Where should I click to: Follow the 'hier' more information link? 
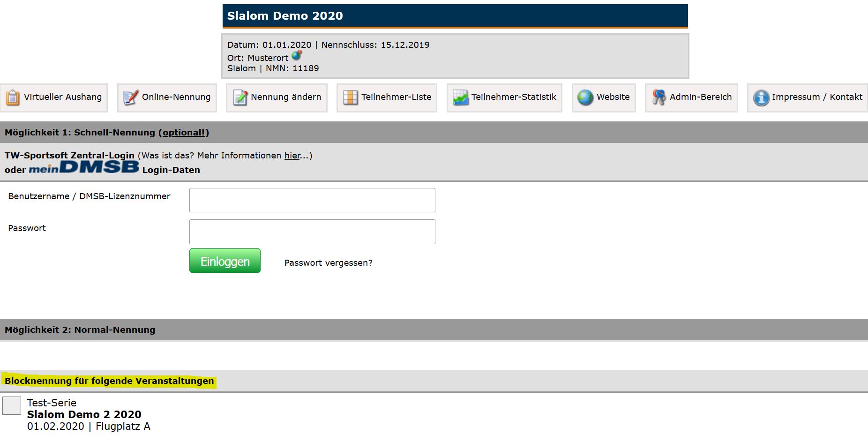point(292,156)
